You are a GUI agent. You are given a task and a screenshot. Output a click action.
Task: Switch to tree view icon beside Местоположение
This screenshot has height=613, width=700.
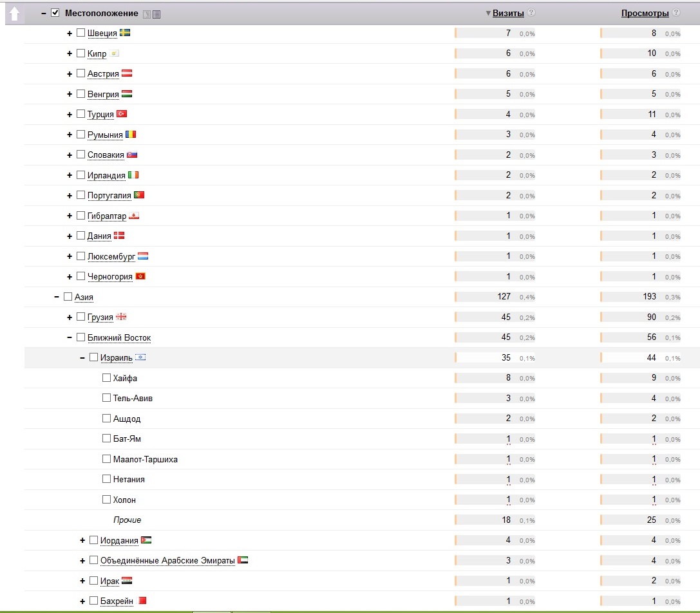[x=146, y=14]
